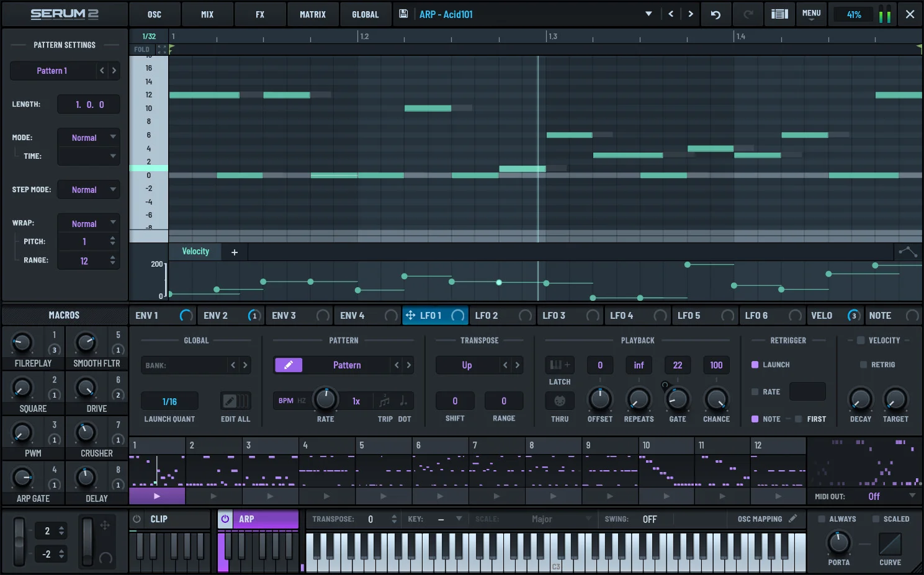Adjust the Chance knob
Screen dimensions: 924x575
716,399
